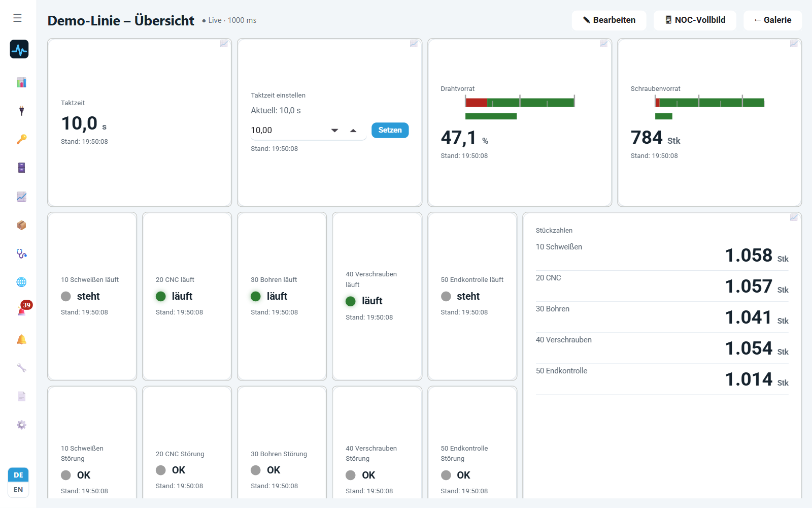The height and width of the screenshot is (508, 812).
Task: Open the bell notifications icon
Action: click(x=21, y=339)
